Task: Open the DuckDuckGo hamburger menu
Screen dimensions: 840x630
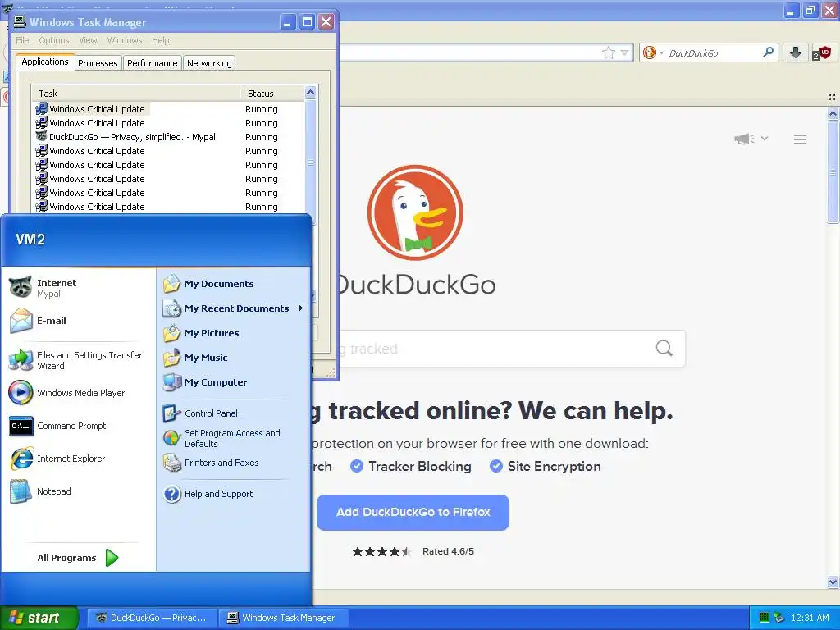Action: pyautogui.click(x=801, y=139)
